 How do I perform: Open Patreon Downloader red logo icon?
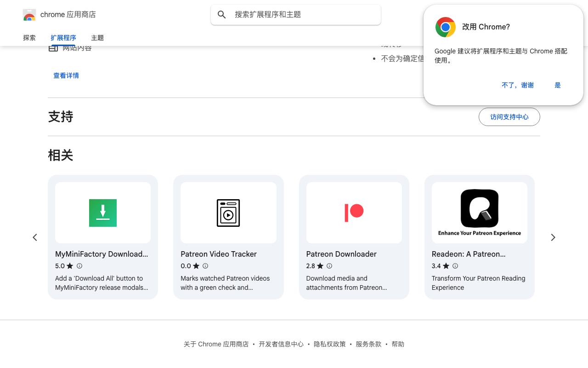click(354, 213)
